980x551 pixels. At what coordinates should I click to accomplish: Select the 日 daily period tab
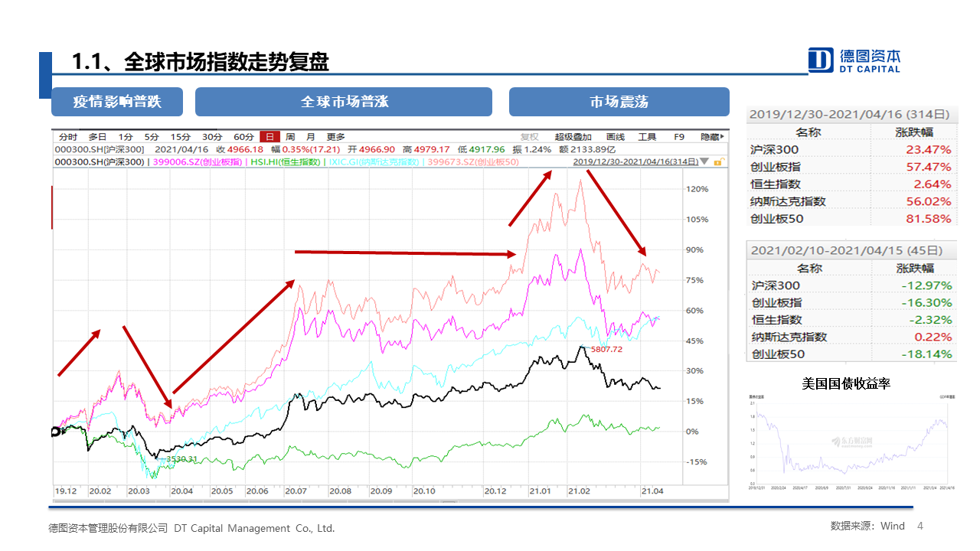pos(269,137)
